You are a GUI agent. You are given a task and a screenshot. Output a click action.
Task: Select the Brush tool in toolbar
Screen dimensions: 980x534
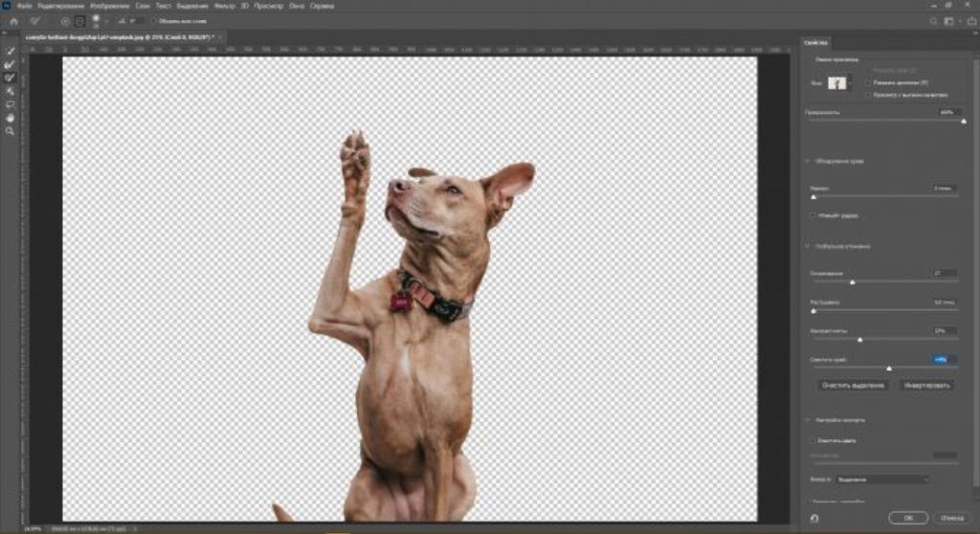tap(11, 78)
